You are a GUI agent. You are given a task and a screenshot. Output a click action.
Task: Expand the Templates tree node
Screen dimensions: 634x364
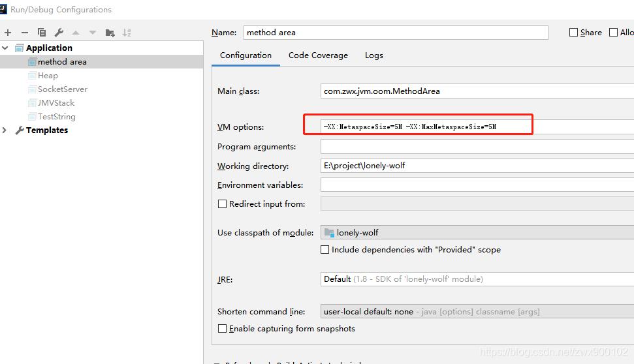5,130
